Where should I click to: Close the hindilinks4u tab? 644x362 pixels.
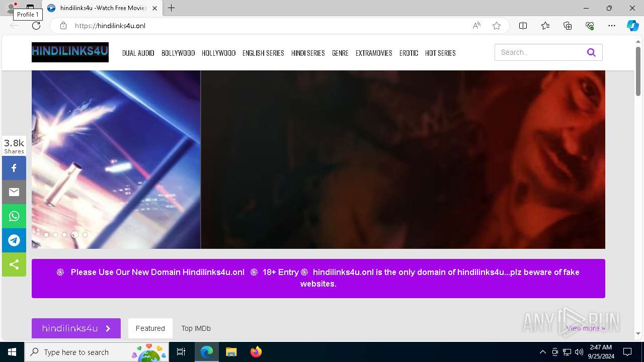pos(154,8)
